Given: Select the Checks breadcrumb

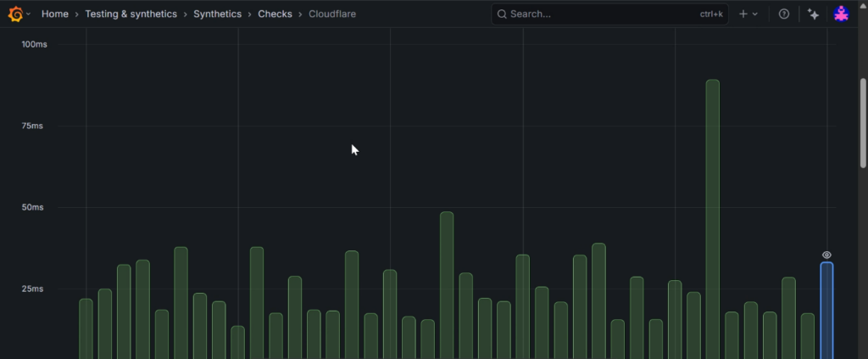Looking at the screenshot, I should click(275, 14).
